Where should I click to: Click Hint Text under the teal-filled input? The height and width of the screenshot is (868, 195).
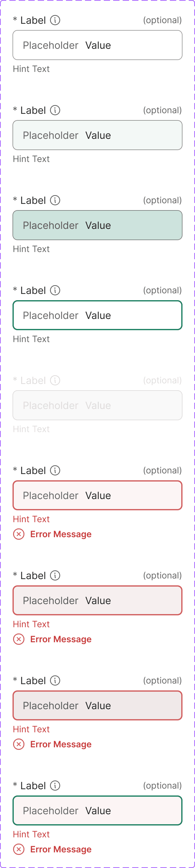point(31,249)
